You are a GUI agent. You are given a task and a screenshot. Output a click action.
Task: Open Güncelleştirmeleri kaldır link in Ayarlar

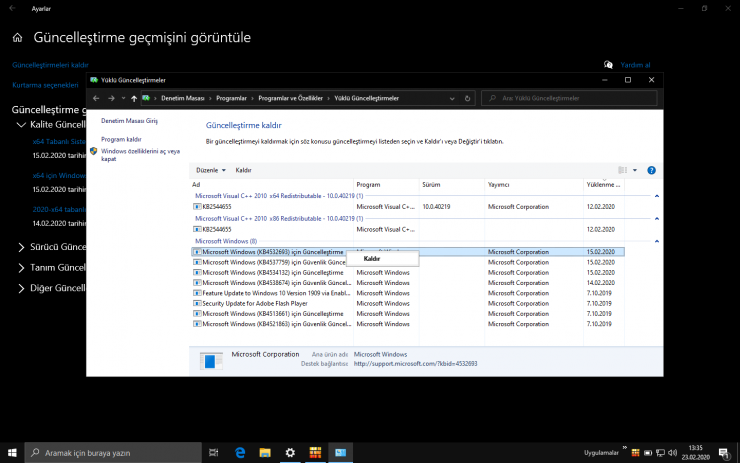click(x=50, y=65)
